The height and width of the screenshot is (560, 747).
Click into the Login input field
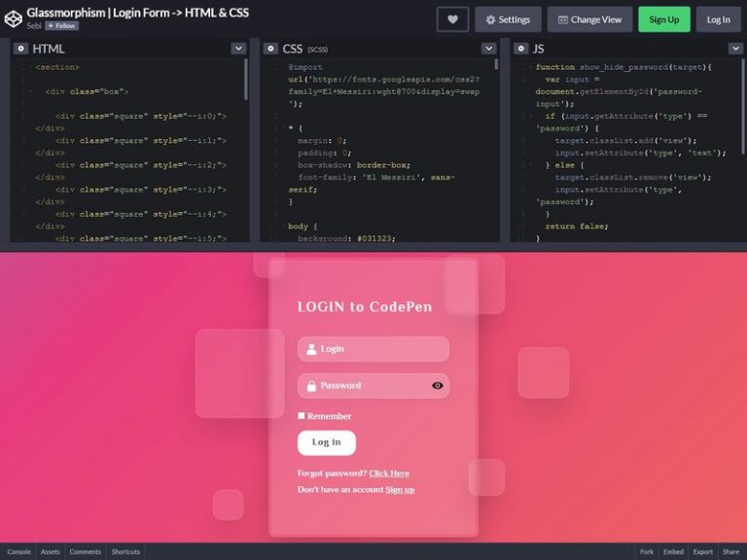pos(379,349)
